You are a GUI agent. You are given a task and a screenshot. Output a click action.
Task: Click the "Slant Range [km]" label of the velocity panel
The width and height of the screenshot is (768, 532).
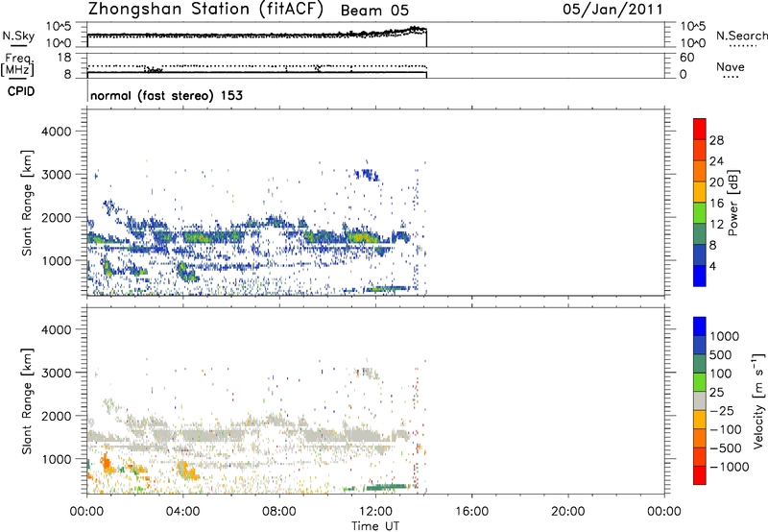coord(27,401)
